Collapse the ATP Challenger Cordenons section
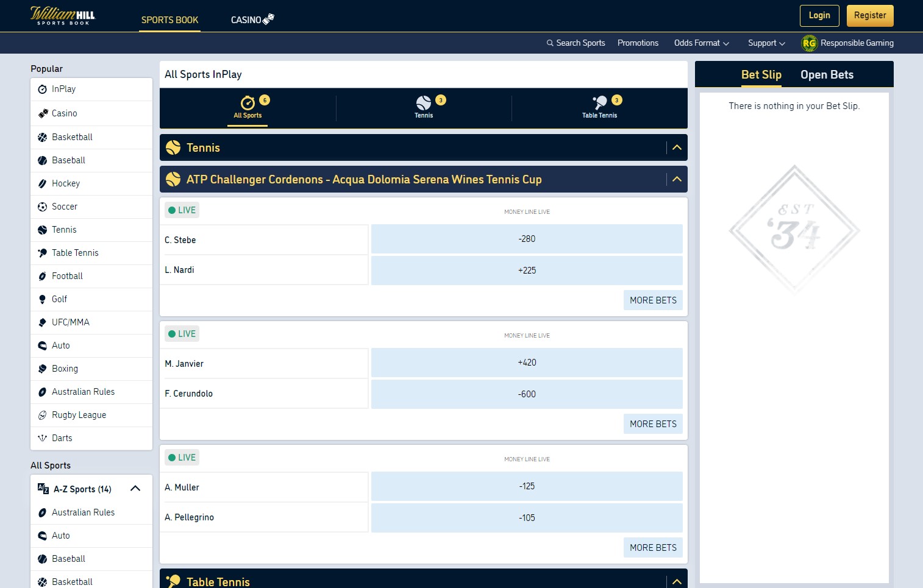This screenshot has width=923, height=588. point(677,179)
